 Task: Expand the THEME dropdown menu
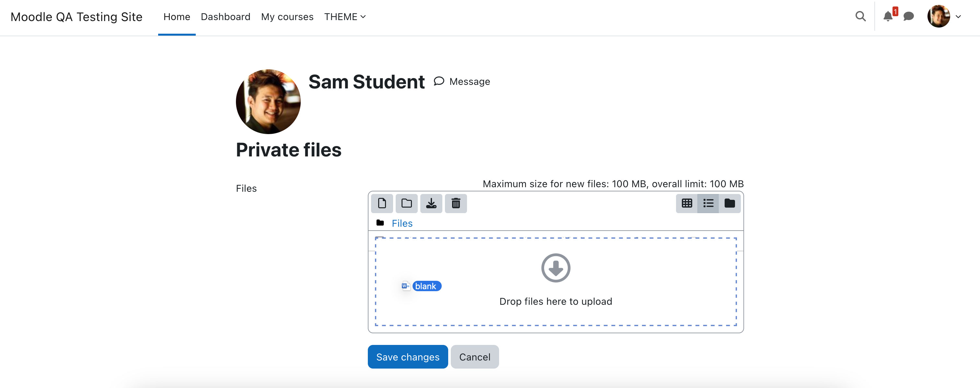(x=345, y=17)
